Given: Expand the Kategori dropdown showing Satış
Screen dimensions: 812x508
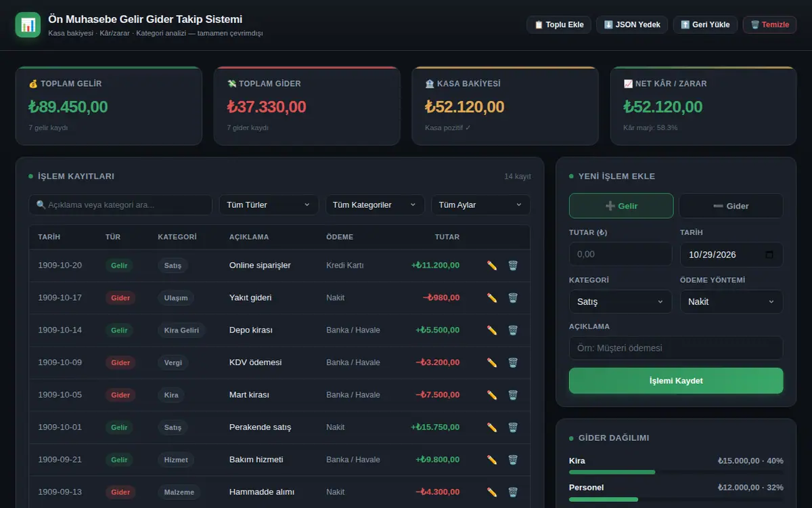Looking at the screenshot, I should 621,301.
